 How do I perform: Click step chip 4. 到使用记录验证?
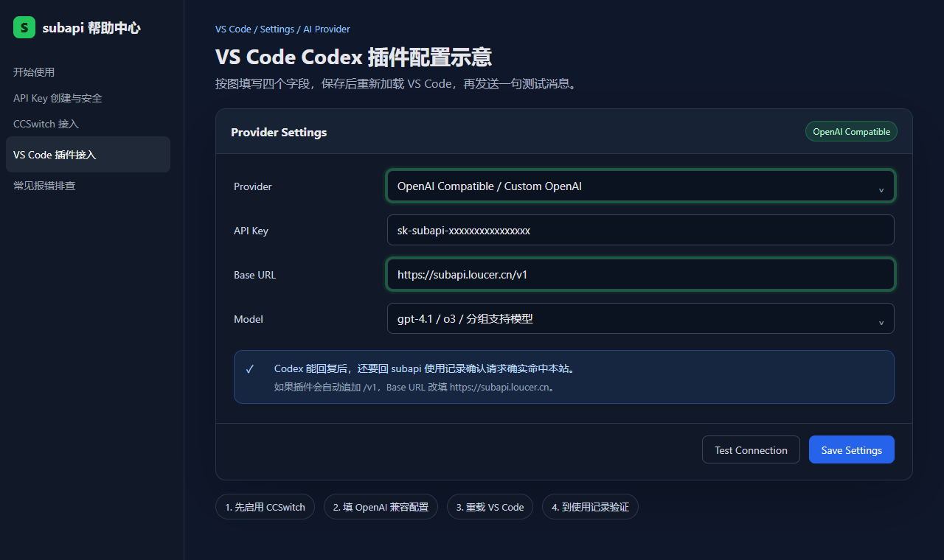point(590,507)
